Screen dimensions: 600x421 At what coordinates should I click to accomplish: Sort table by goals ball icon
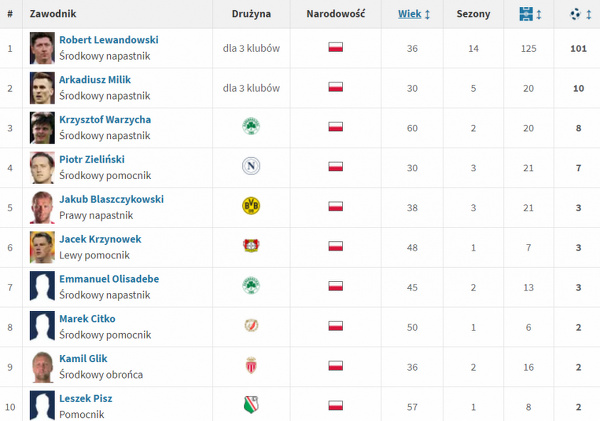pos(573,14)
